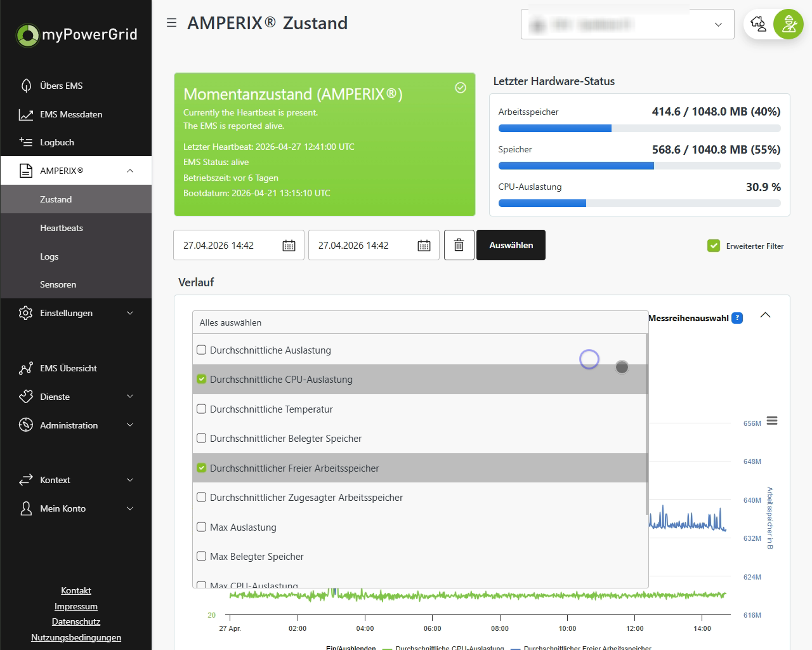
Task: Disable the Erweiterter Filter checkbox
Action: tap(714, 246)
